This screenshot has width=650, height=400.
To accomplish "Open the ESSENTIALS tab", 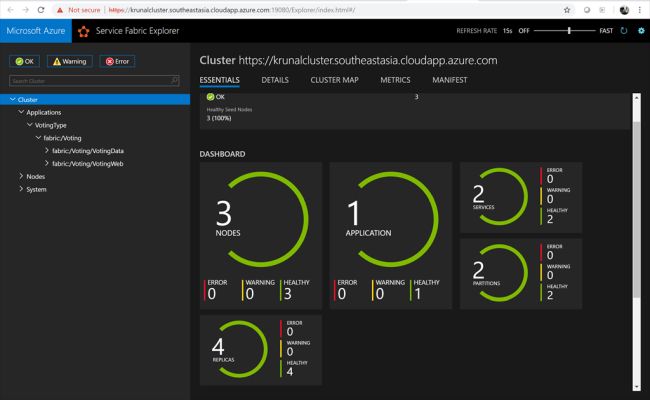I will click(219, 80).
